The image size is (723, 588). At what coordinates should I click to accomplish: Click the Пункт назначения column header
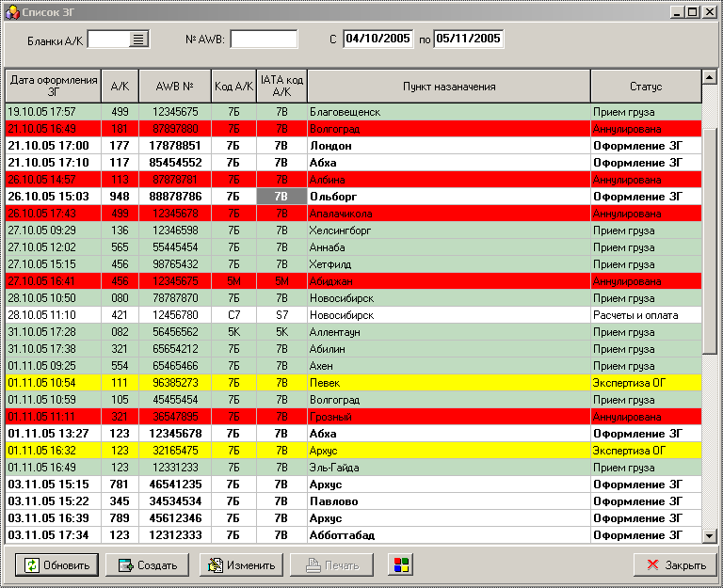point(449,87)
